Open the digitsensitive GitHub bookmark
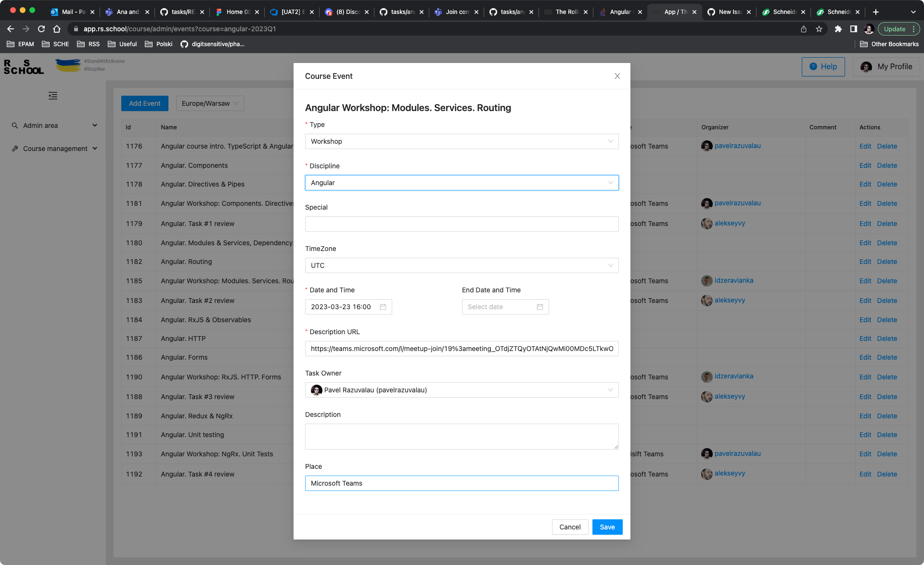The height and width of the screenshot is (565, 924). point(212,44)
